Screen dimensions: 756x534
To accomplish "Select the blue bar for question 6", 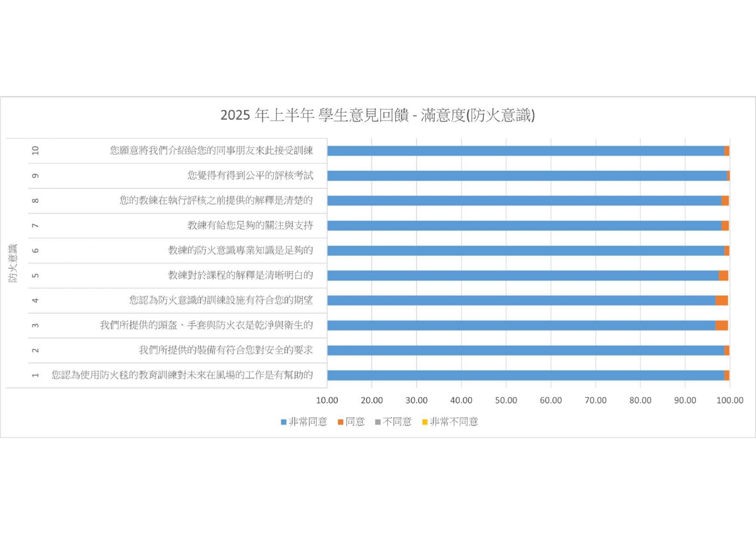I will tap(526, 251).
